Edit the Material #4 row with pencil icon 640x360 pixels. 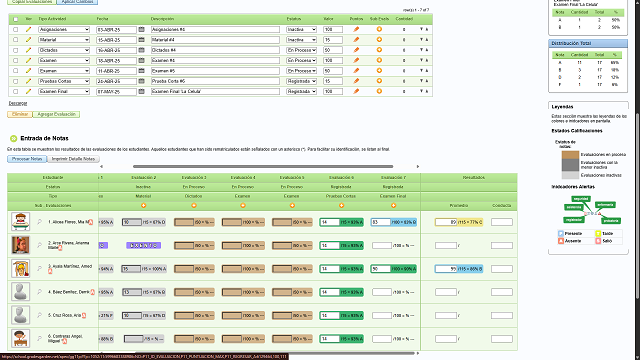pyautogui.click(x=28, y=40)
